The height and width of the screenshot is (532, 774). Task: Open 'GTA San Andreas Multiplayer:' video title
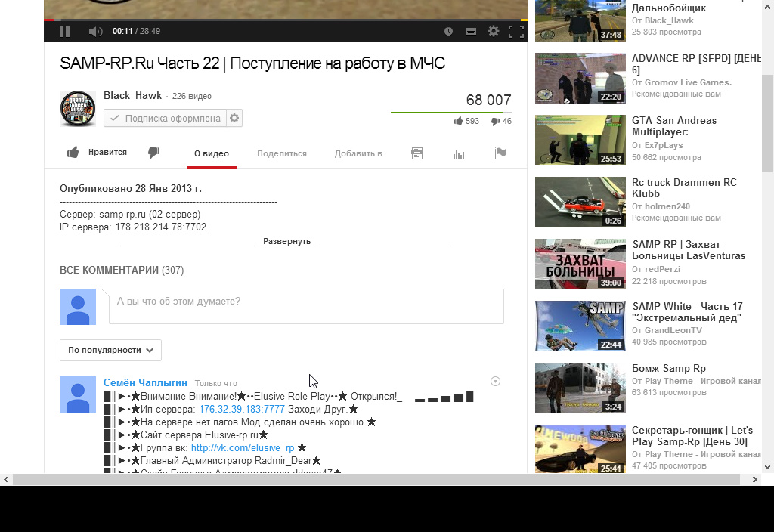(x=673, y=126)
